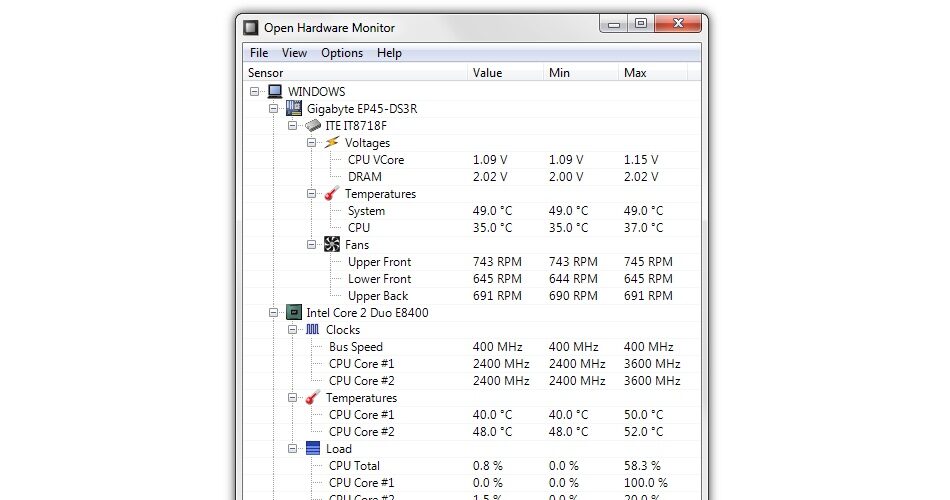This screenshot has width=950, height=500.
Task: Click the Load bars icon
Action: [313, 449]
